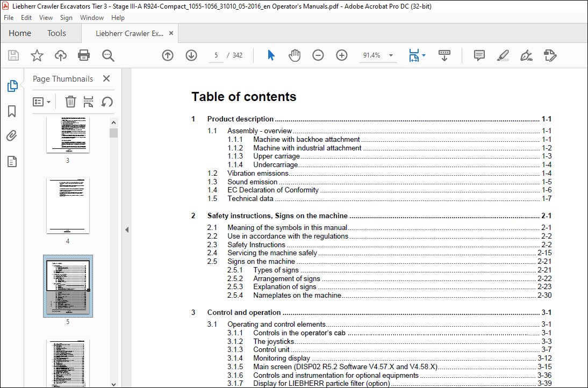This screenshot has height=388, width=588.
Task: Print the document with printer icon
Action: coord(84,55)
